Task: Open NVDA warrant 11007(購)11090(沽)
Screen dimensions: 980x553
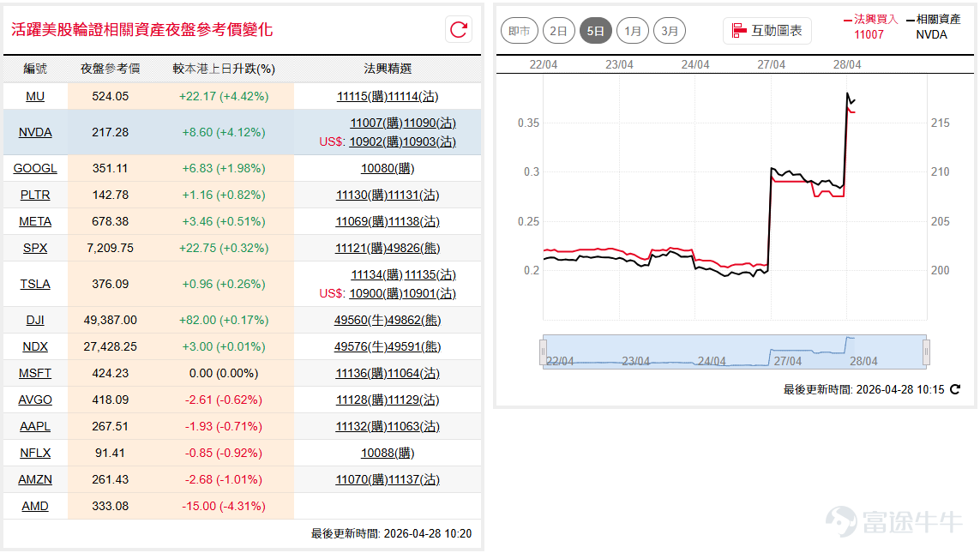Action: point(403,123)
